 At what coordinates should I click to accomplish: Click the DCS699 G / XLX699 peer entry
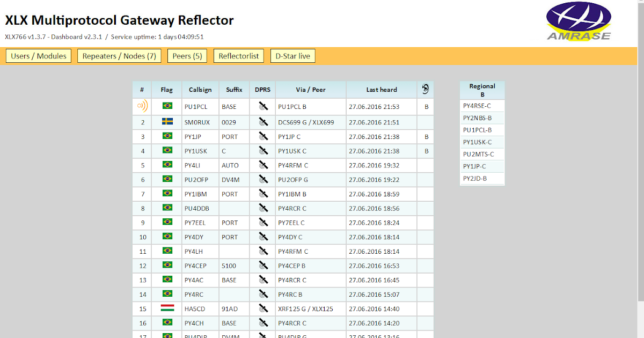click(306, 122)
